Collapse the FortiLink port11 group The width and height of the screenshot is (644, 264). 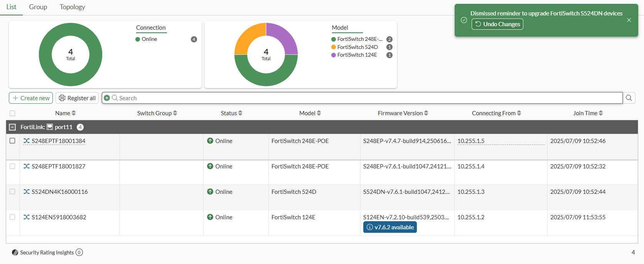pos(12,127)
